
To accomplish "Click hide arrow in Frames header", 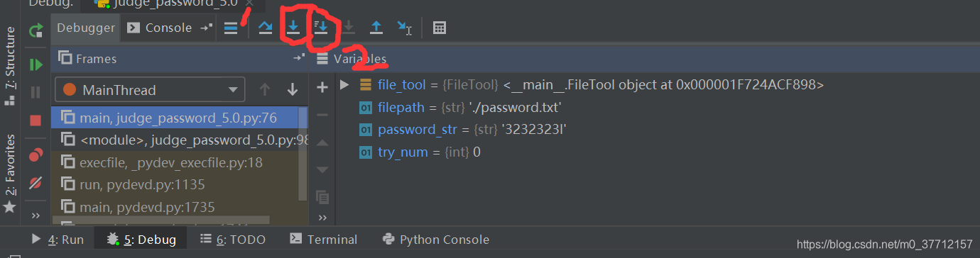I will (298, 59).
